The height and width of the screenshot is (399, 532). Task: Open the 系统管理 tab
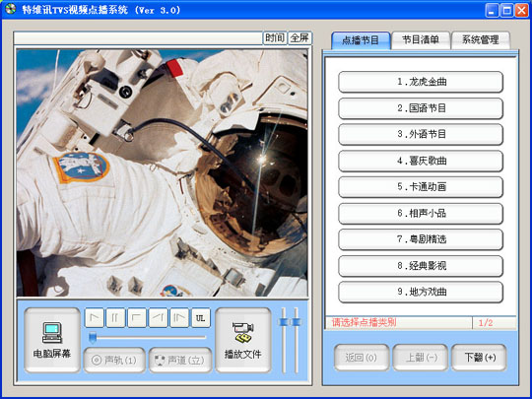[x=481, y=40]
